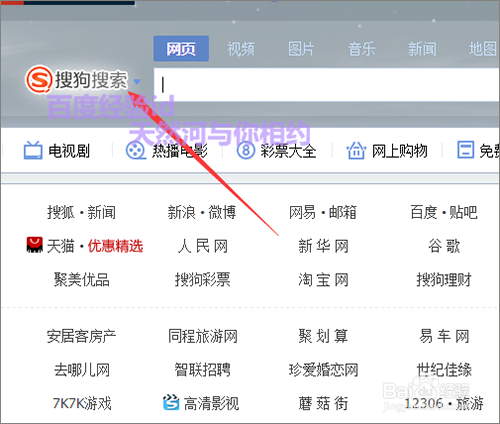
Task: Open 12306 link
Action: coord(424,403)
